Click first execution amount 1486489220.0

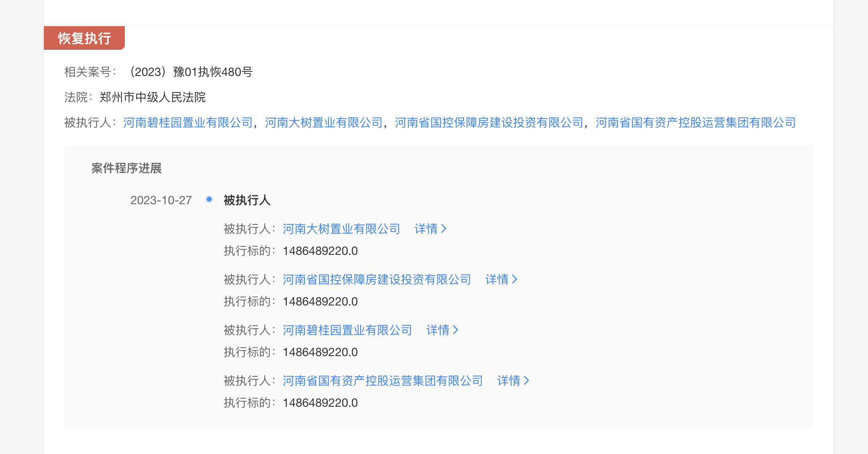click(x=320, y=251)
